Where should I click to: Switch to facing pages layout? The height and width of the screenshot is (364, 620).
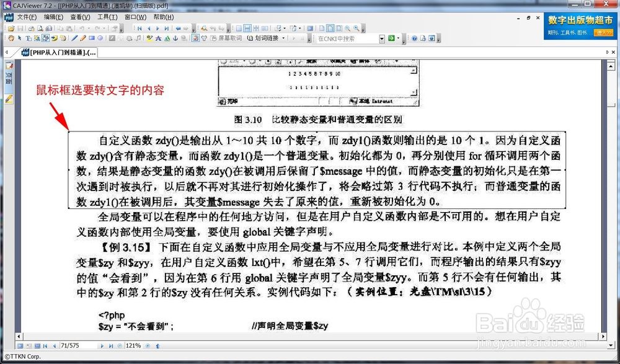pos(265,29)
